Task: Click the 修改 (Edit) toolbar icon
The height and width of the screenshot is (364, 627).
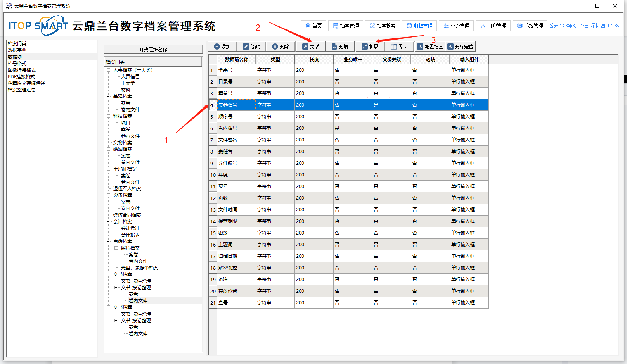Action: point(246,47)
